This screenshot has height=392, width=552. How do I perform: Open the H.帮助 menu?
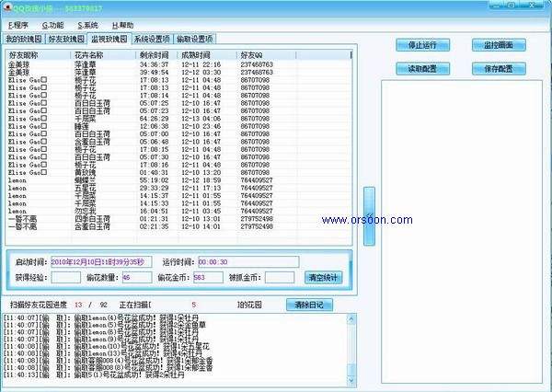123,25
